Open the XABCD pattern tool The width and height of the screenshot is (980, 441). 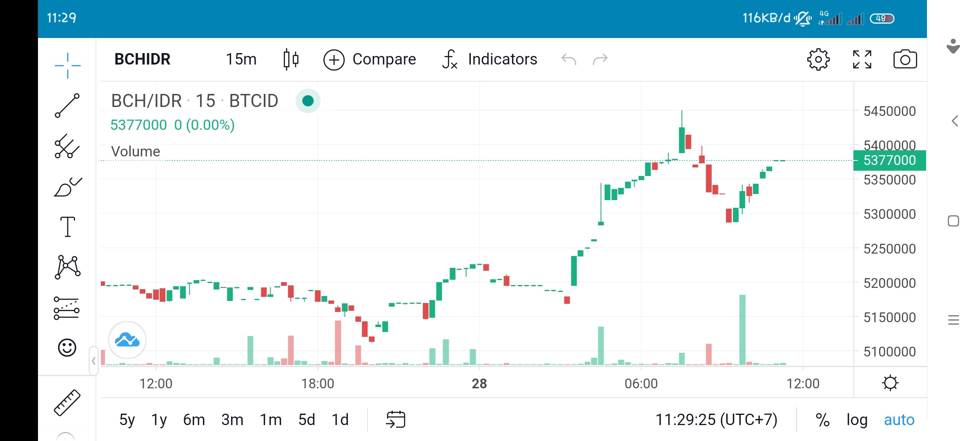pos(67,267)
